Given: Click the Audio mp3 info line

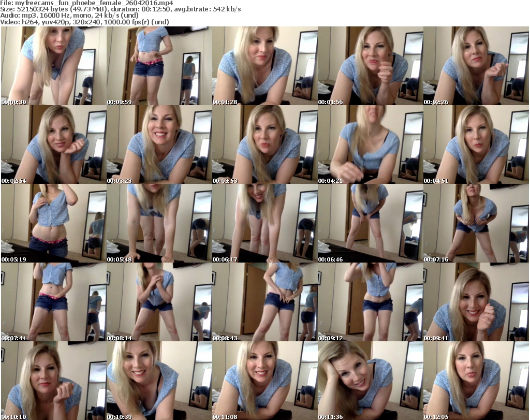Looking at the screenshot, I should [69, 16].
